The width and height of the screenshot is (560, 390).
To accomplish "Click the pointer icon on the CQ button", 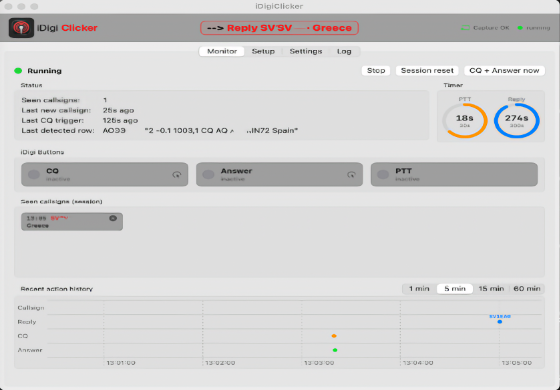I will pyautogui.click(x=176, y=175).
